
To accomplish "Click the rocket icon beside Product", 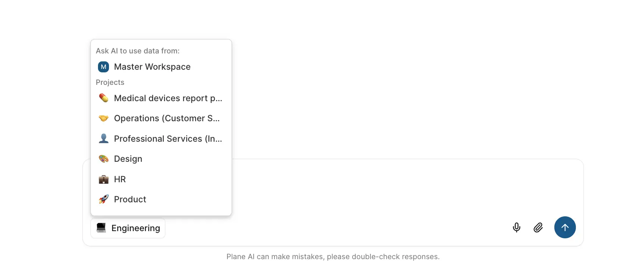I will (x=103, y=199).
